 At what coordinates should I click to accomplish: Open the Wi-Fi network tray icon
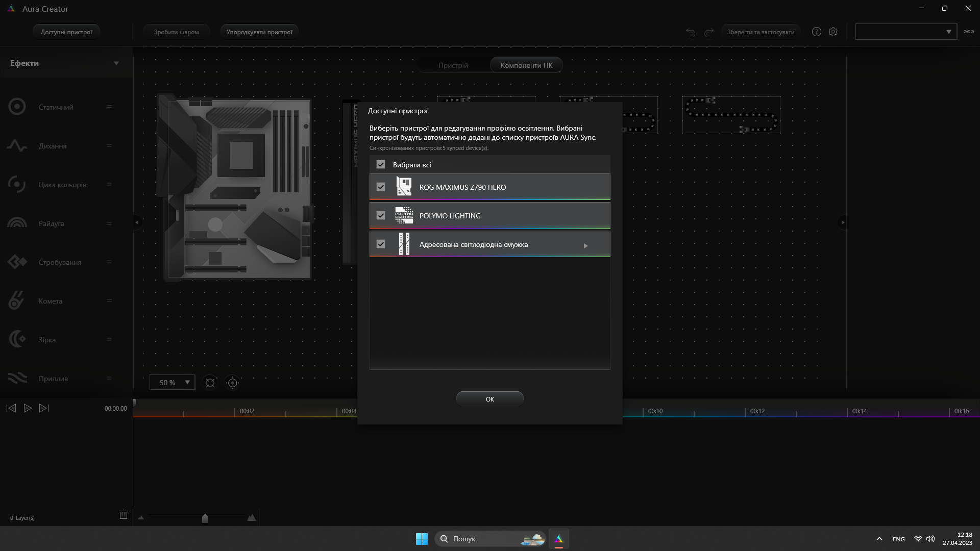click(918, 539)
